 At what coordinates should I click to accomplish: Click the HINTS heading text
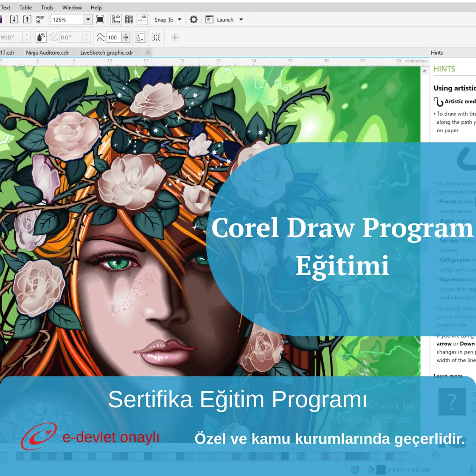pyautogui.click(x=444, y=69)
